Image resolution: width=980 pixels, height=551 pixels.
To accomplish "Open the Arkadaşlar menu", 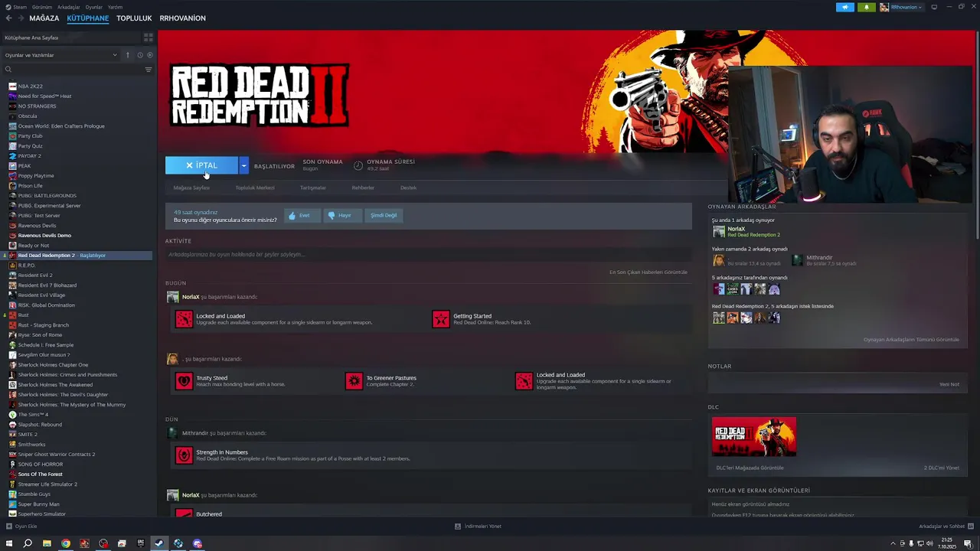I will [69, 7].
